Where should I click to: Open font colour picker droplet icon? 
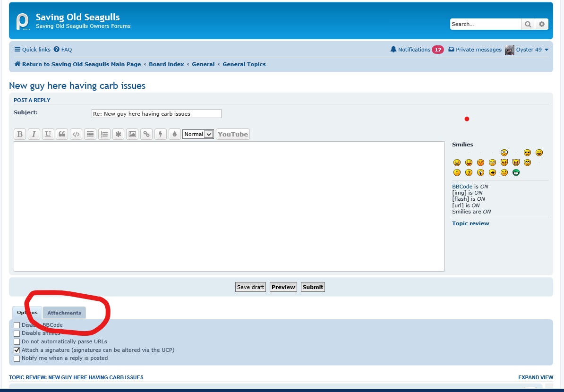tap(174, 134)
